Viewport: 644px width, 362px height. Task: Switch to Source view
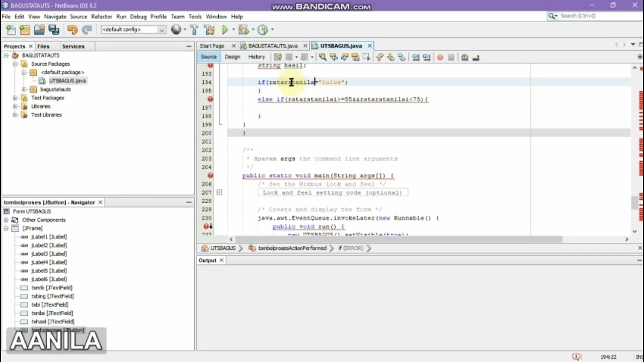(208, 57)
